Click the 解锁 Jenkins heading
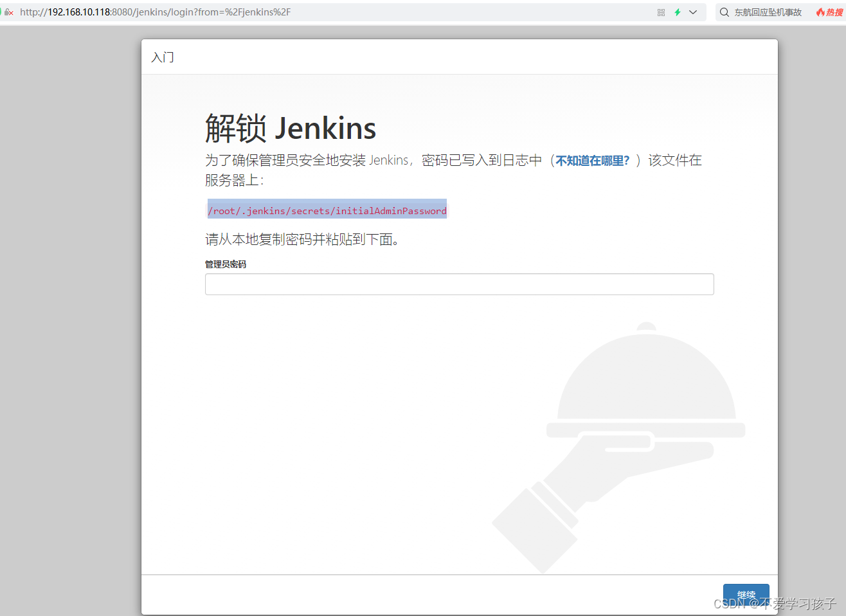The image size is (846, 616). tap(291, 128)
